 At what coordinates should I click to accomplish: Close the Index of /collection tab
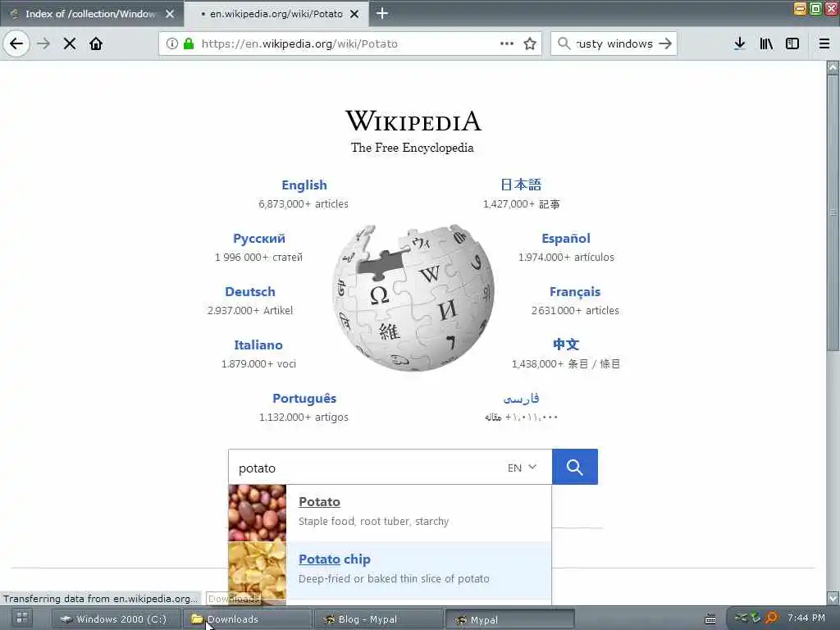coord(170,14)
